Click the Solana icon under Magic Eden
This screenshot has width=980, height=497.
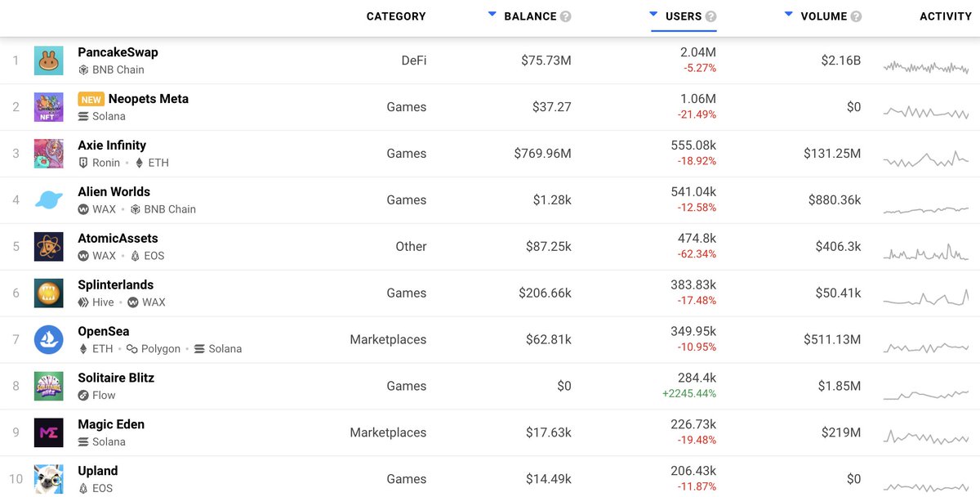tap(83, 443)
